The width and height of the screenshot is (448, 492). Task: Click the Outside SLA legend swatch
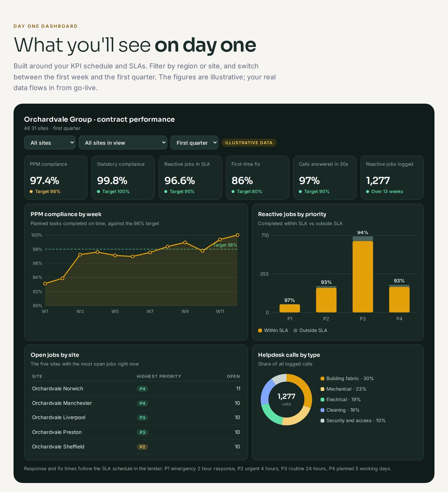[x=295, y=331]
